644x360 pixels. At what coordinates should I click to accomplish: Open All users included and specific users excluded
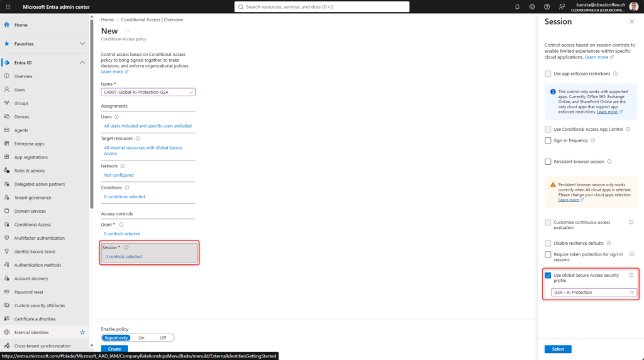click(147, 126)
